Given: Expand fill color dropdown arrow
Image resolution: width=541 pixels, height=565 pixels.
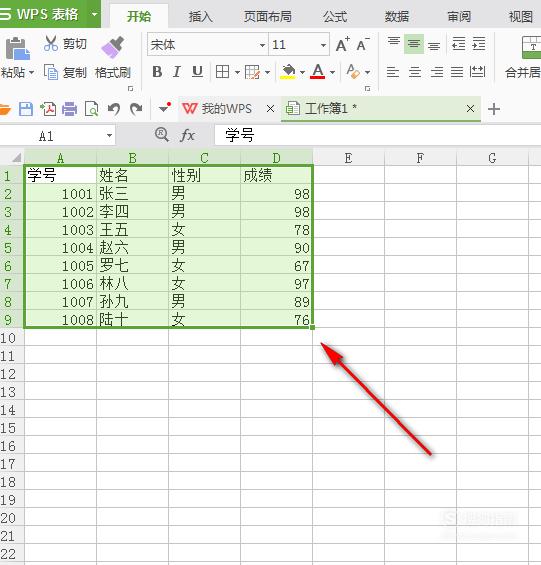Looking at the screenshot, I should point(302,72).
